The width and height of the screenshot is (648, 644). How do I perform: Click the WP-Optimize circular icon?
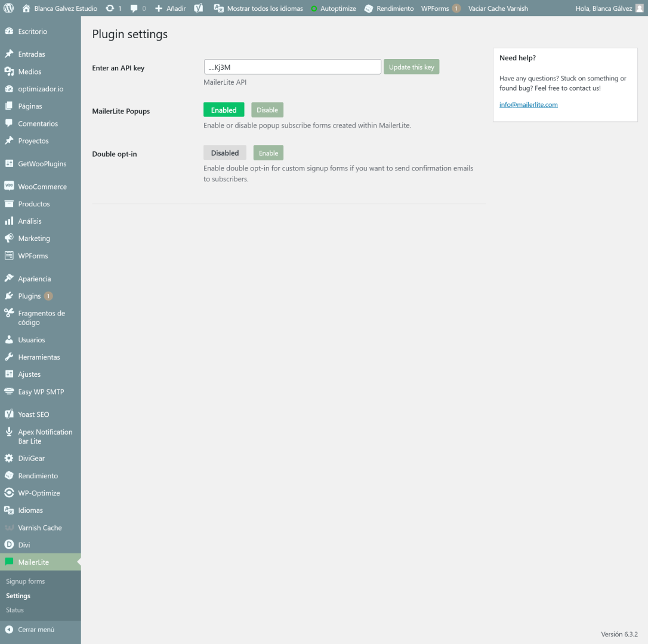point(9,493)
